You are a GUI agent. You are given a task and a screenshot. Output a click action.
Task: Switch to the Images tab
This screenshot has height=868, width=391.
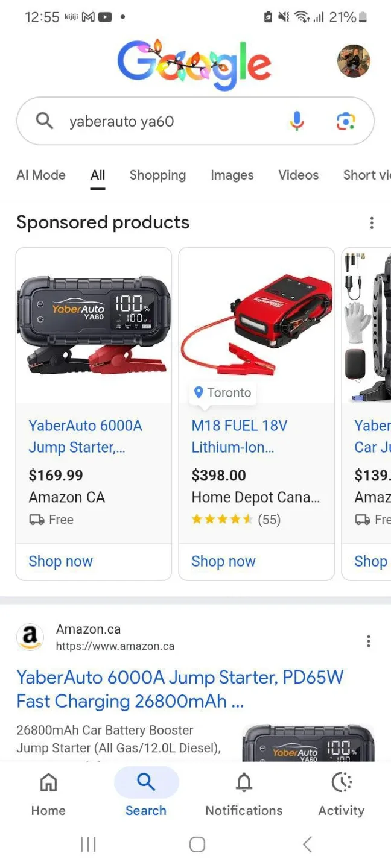coord(232,175)
